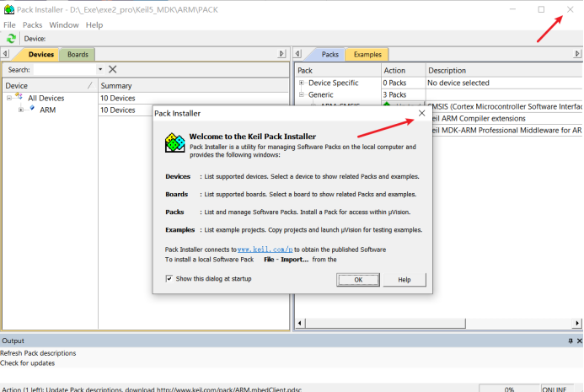Open the Packs menu
Image resolution: width=584 pixels, height=392 pixels.
(x=32, y=25)
